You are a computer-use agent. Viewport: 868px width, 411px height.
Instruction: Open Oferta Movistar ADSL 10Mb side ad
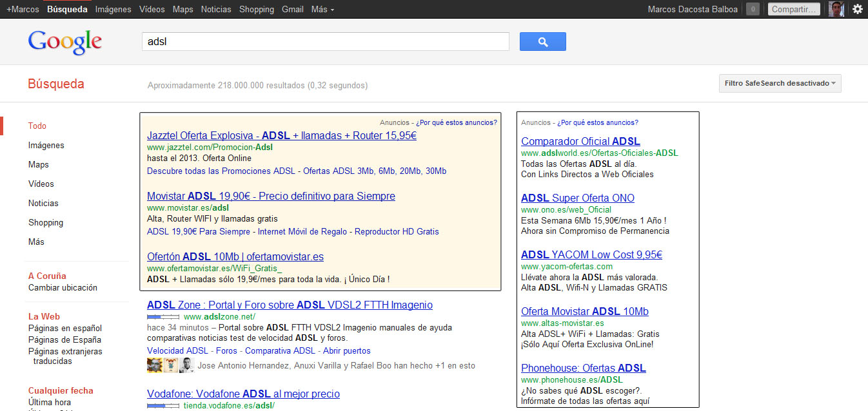[585, 311]
